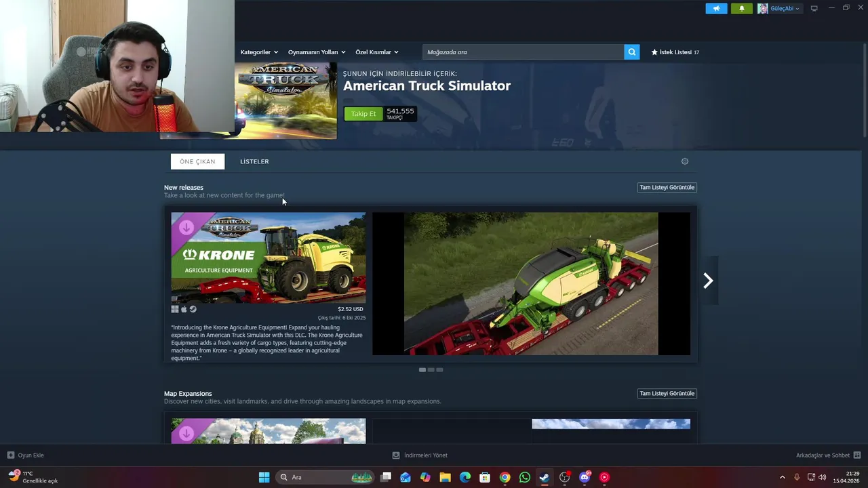Select the third carousel page dot
Screen dimensions: 868x488
click(439, 370)
